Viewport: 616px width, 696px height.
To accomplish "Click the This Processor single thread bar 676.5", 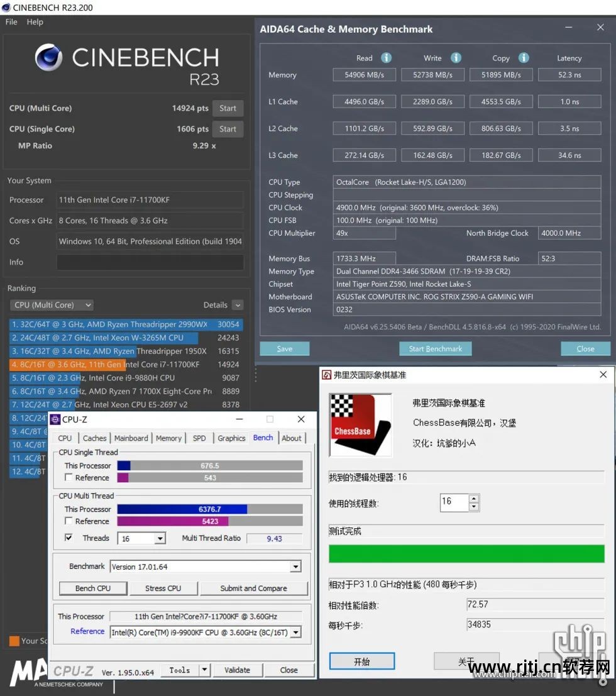I will point(210,465).
